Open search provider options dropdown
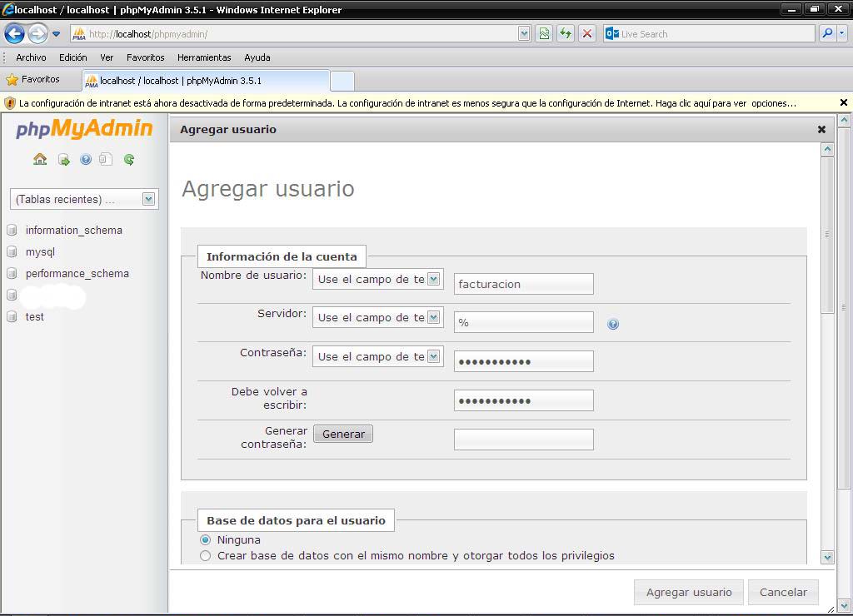The width and height of the screenshot is (853, 616). coord(842,33)
